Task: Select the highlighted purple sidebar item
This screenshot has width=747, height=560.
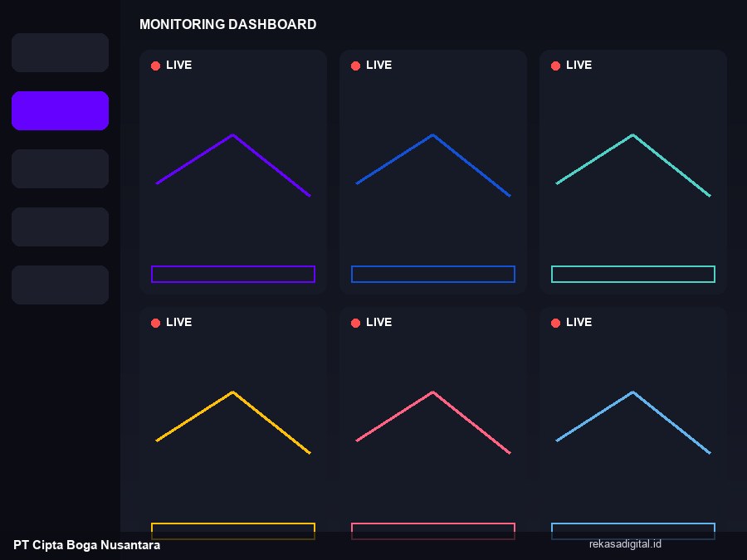Action: tap(60, 110)
